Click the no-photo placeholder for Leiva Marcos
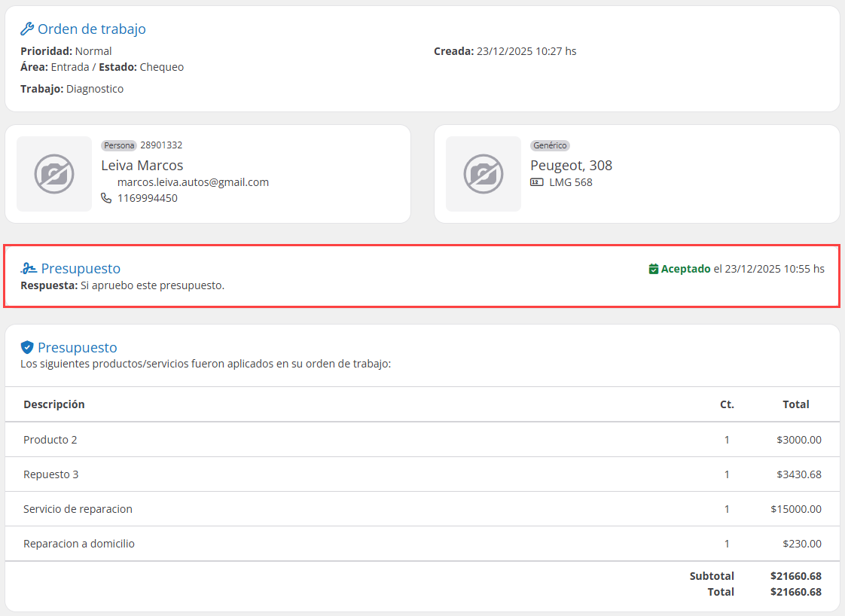The width and height of the screenshot is (845, 616). click(x=54, y=174)
